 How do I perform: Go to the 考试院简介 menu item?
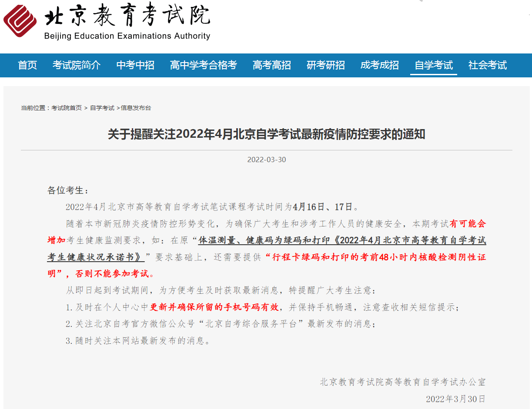click(x=77, y=65)
